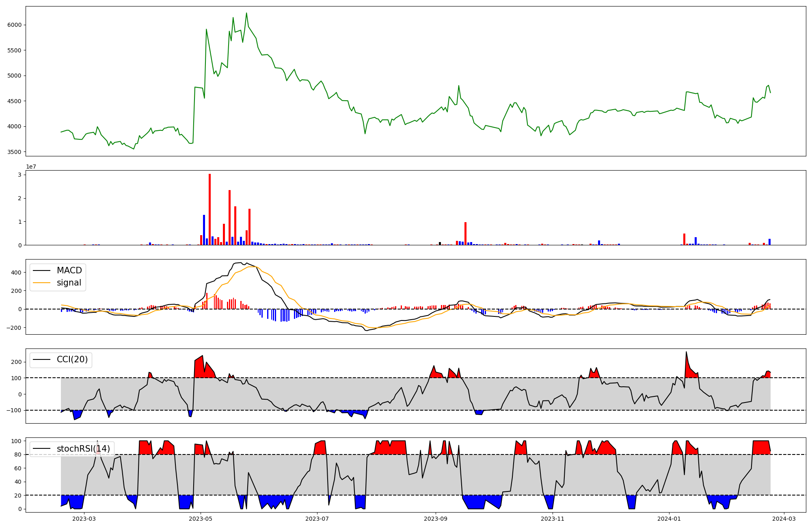Click the -200 tick on the MACD axis

point(13,328)
